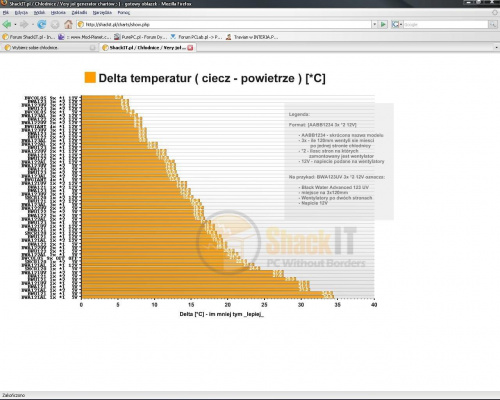The image size is (500, 400).
Task: Open the PurePC.pl Forum bookmark
Action: [140, 37]
